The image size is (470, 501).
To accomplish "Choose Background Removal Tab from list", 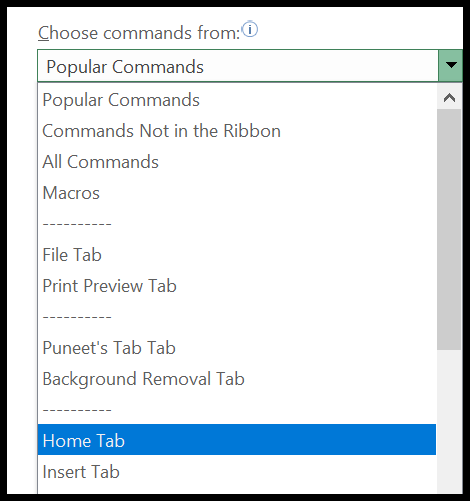I will pos(237,379).
